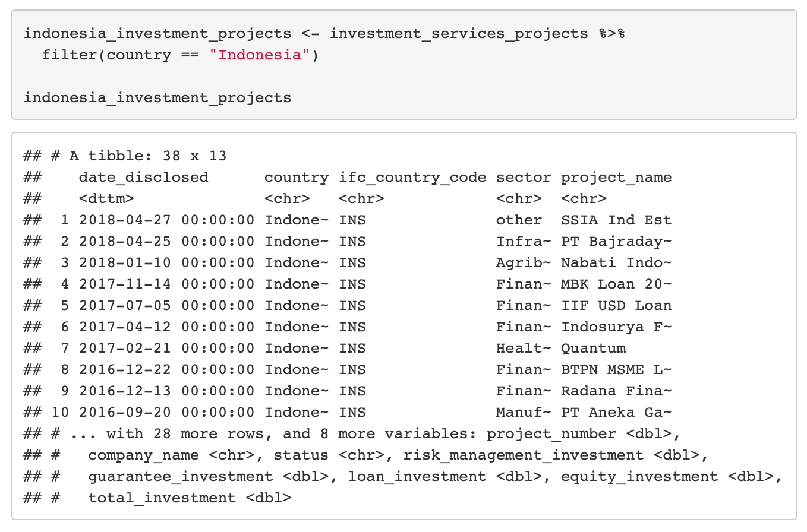Viewport: 807px width, 532px height.
Task: Click status <chr> in footer
Action: [329, 455]
